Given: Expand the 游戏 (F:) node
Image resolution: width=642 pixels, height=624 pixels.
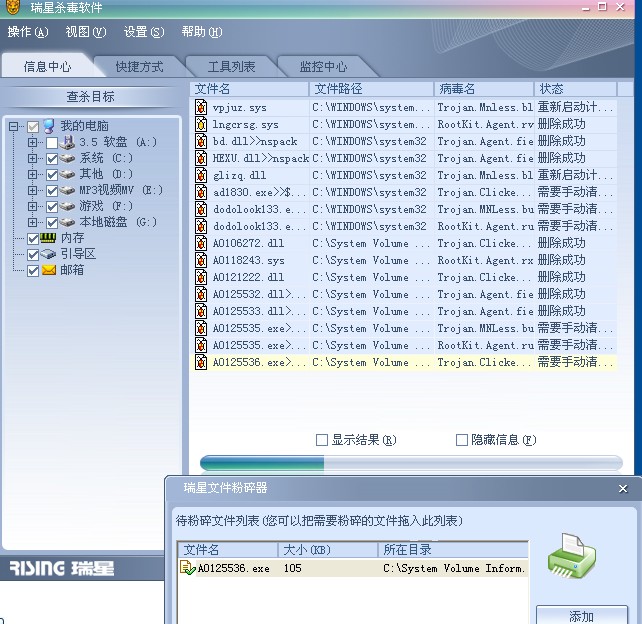Looking at the screenshot, I should (x=32, y=206).
